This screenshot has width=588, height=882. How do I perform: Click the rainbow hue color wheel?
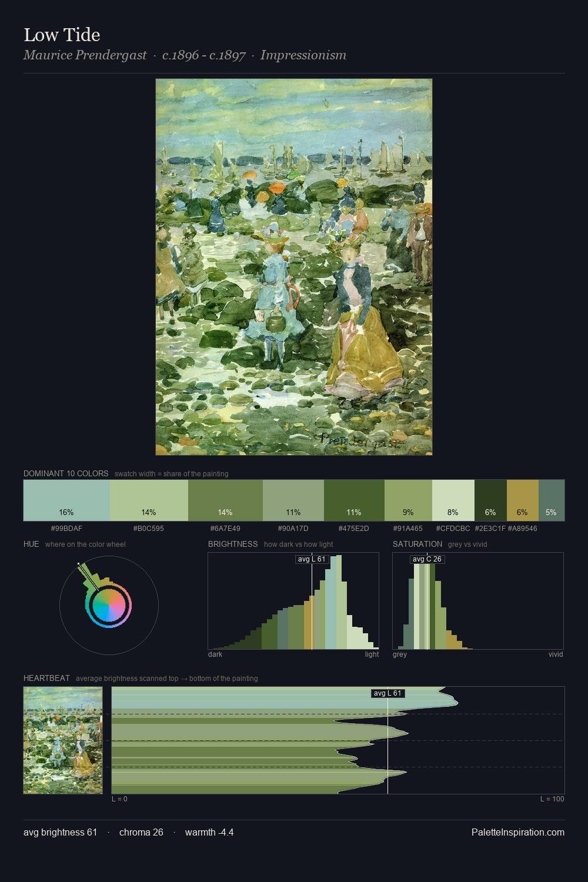click(109, 605)
